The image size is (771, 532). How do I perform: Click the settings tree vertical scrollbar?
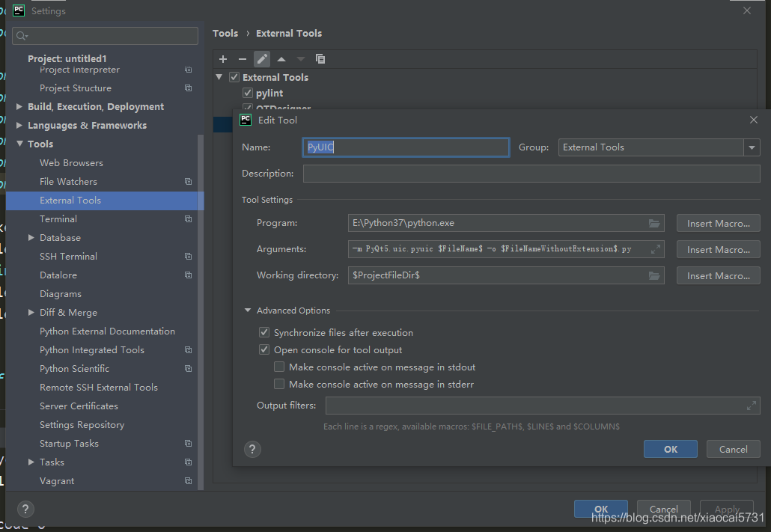point(200,312)
